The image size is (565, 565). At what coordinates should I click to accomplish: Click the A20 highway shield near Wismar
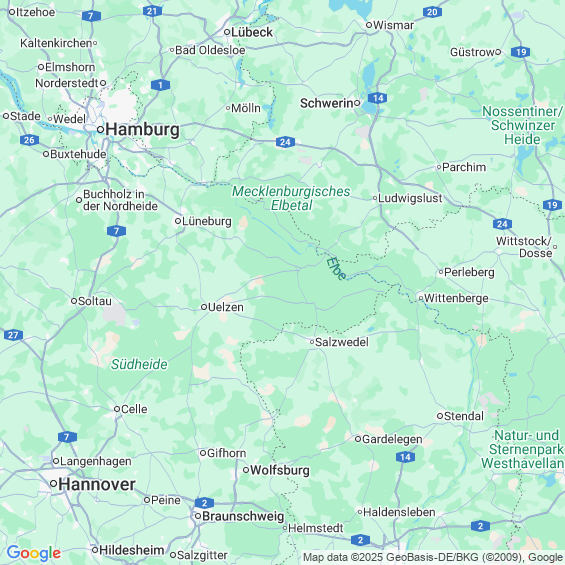click(432, 12)
